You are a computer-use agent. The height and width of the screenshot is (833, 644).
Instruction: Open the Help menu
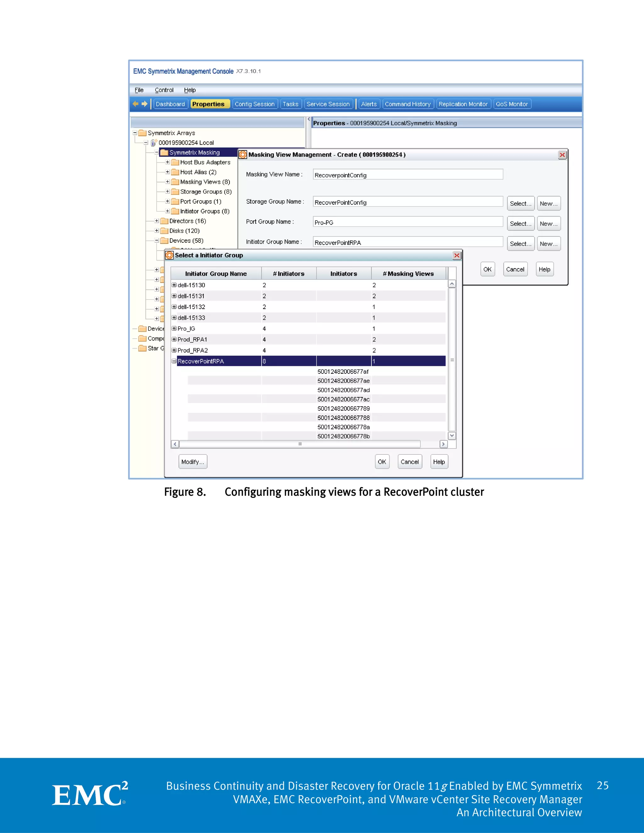tap(190, 90)
